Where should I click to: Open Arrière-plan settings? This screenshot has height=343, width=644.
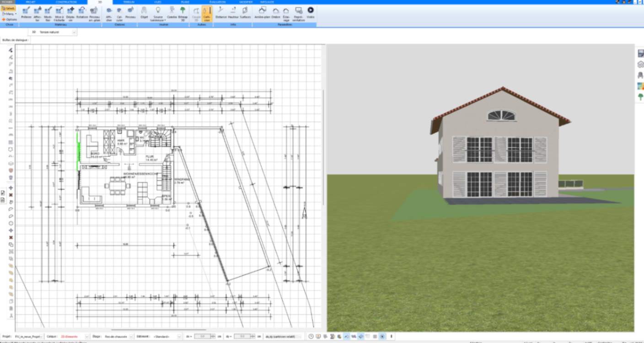[x=263, y=13]
